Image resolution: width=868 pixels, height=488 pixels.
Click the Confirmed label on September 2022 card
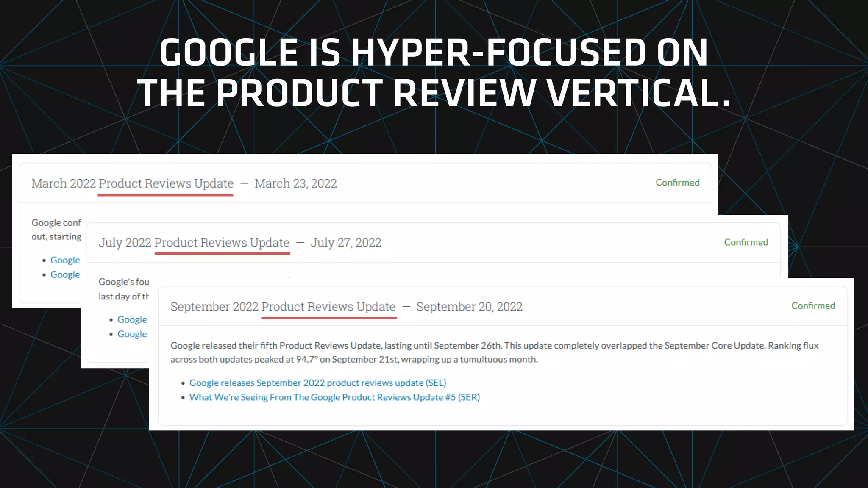coord(813,306)
